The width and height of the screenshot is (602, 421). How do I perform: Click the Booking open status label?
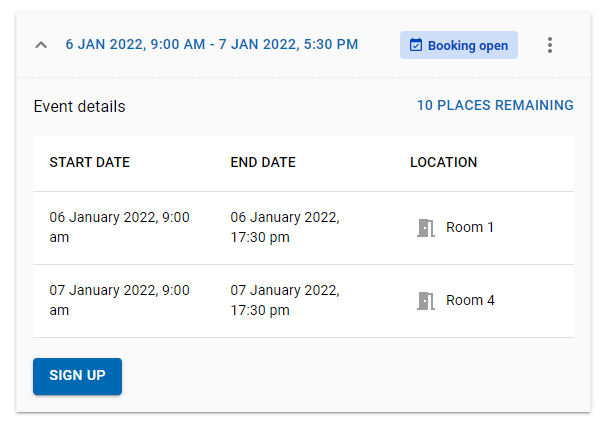[468, 45]
